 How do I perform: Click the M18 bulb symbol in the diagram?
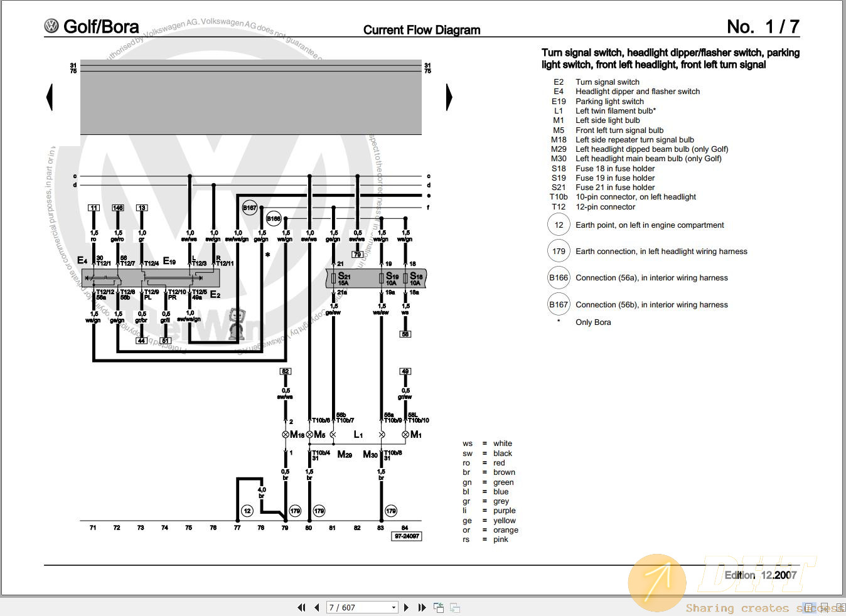coord(286,434)
